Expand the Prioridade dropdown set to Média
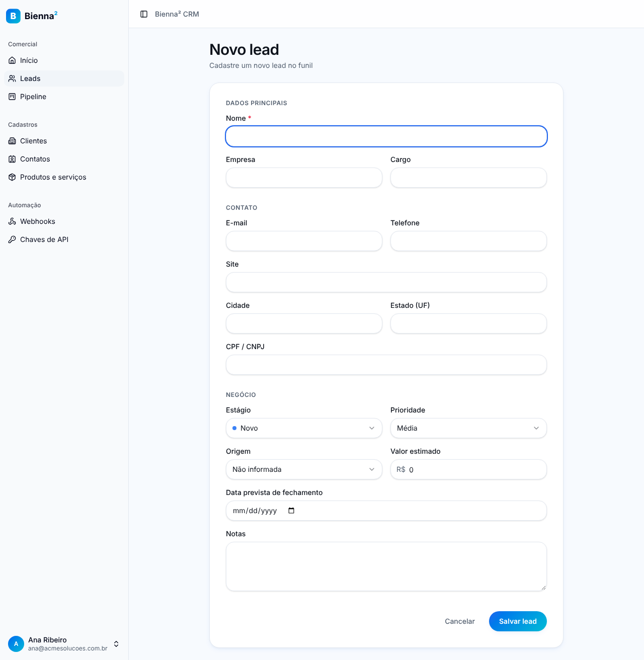644x660 pixels. [x=468, y=428]
